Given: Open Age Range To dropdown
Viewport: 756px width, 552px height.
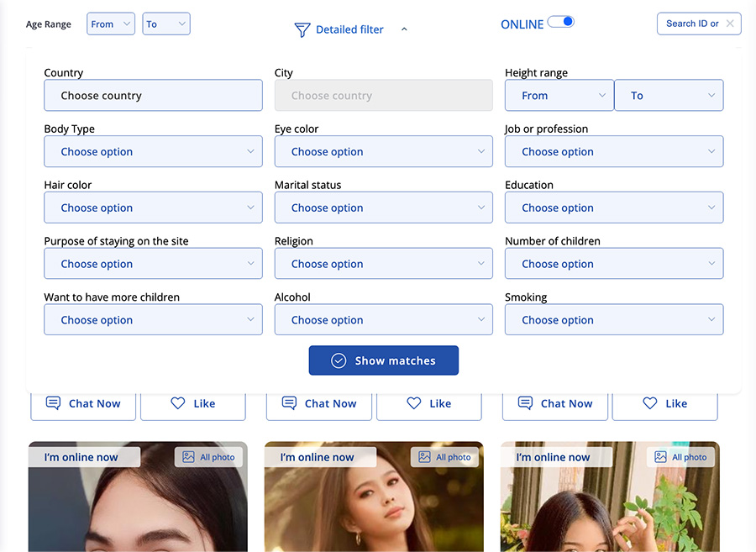Looking at the screenshot, I should [166, 24].
